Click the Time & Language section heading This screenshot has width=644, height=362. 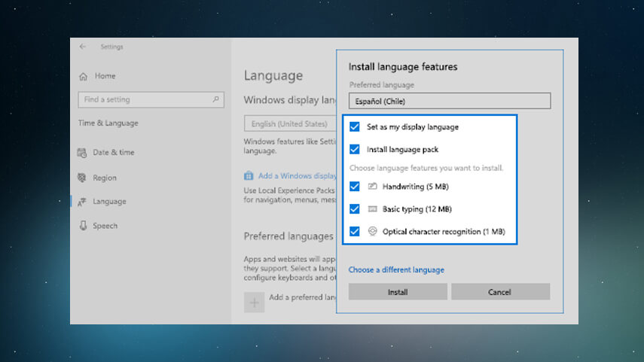pyautogui.click(x=108, y=123)
